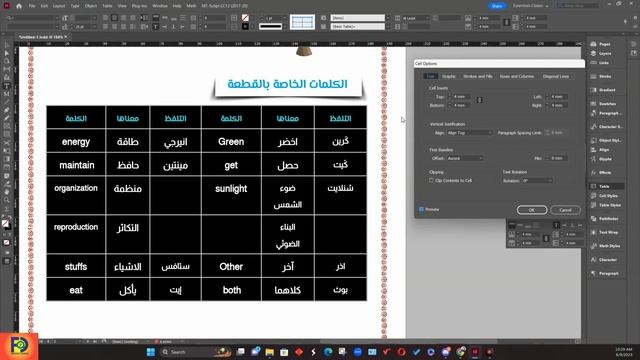Click OK in Cell Options dialog

click(532, 210)
